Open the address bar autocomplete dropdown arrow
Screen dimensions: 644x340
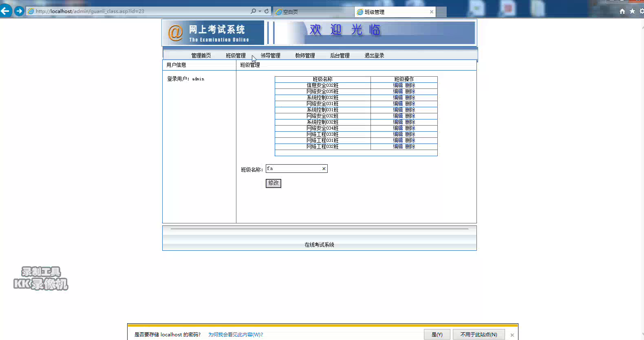(260, 11)
